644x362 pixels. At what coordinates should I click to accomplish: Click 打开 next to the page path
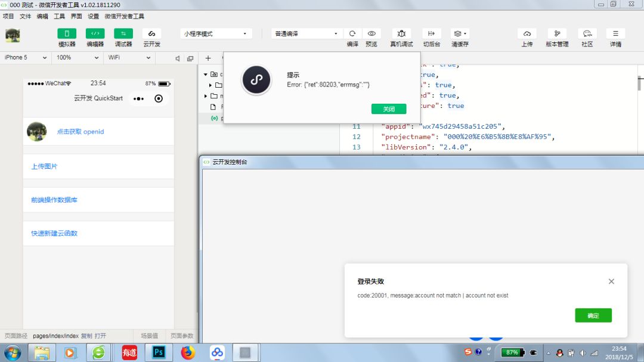[100, 336]
